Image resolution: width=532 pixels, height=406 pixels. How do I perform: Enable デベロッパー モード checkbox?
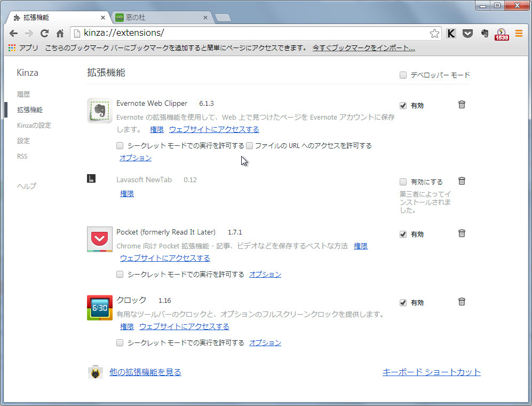(x=403, y=75)
